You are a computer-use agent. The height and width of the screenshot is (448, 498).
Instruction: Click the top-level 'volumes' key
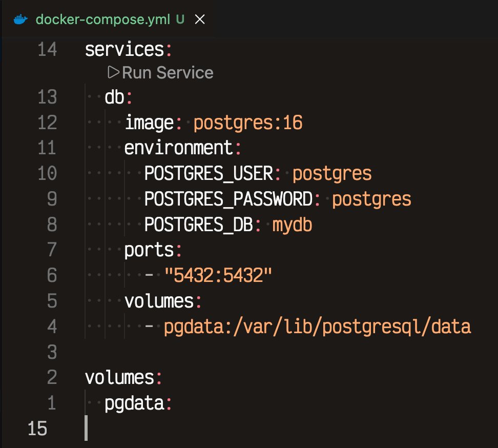coord(120,378)
